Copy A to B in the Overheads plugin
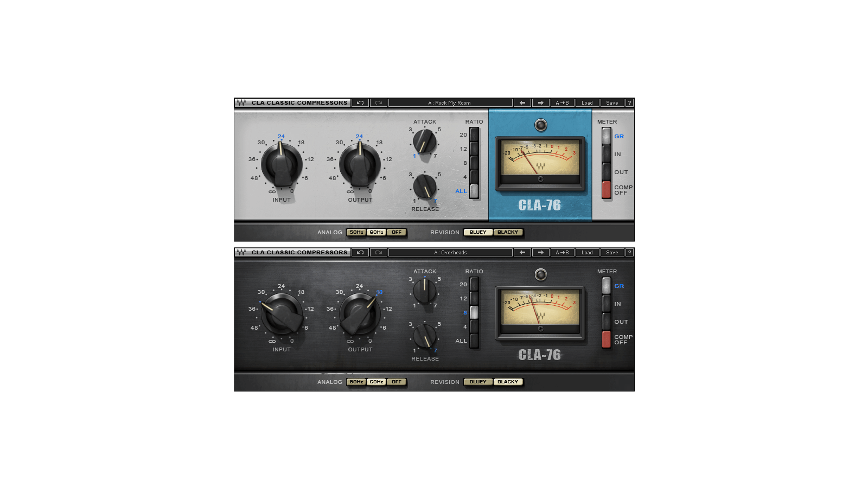This screenshot has height=488, width=868. (x=562, y=252)
